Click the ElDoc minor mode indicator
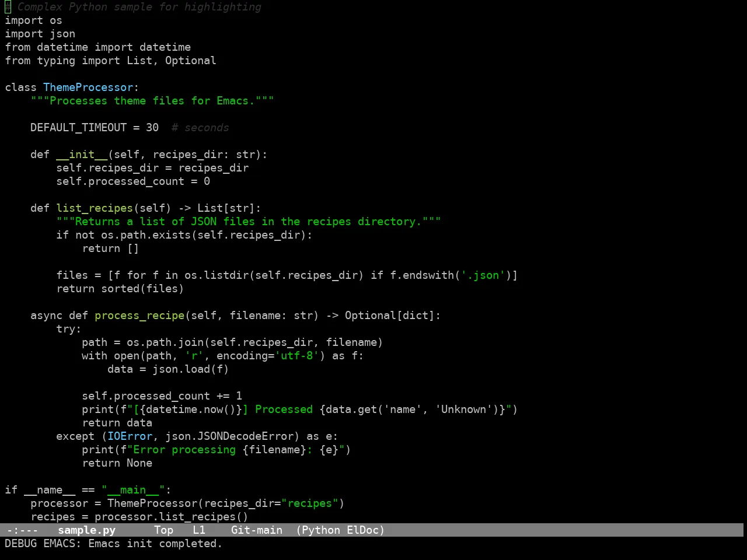 click(x=363, y=530)
